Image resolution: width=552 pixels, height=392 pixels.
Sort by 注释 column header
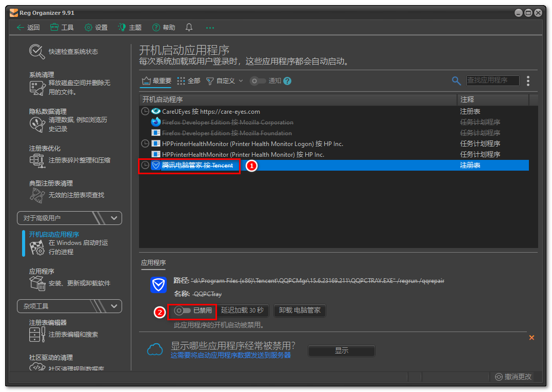493,99
